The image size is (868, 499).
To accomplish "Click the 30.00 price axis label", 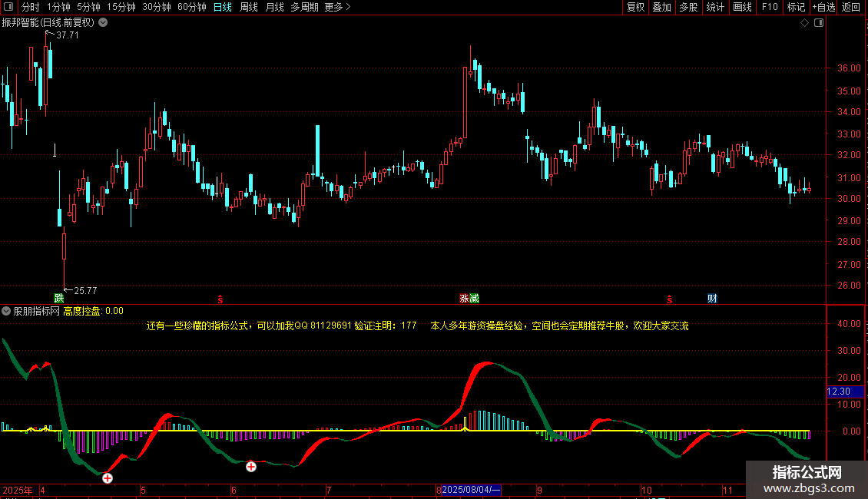I will point(849,199).
